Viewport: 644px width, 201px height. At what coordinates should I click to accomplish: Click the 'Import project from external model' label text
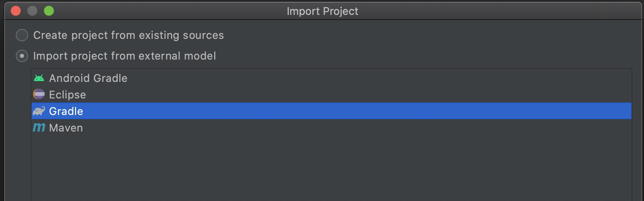pyautogui.click(x=124, y=56)
